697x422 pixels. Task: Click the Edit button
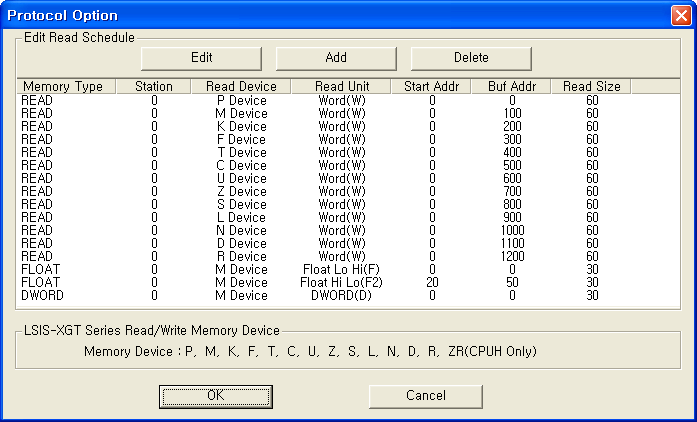(201, 58)
